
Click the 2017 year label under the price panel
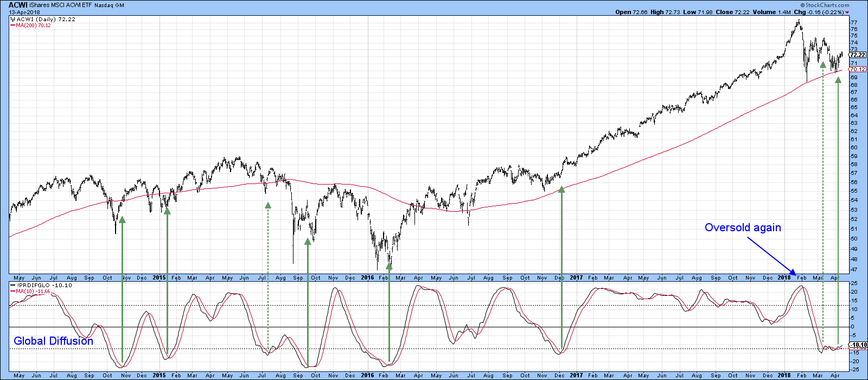click(x=576, y=277)
